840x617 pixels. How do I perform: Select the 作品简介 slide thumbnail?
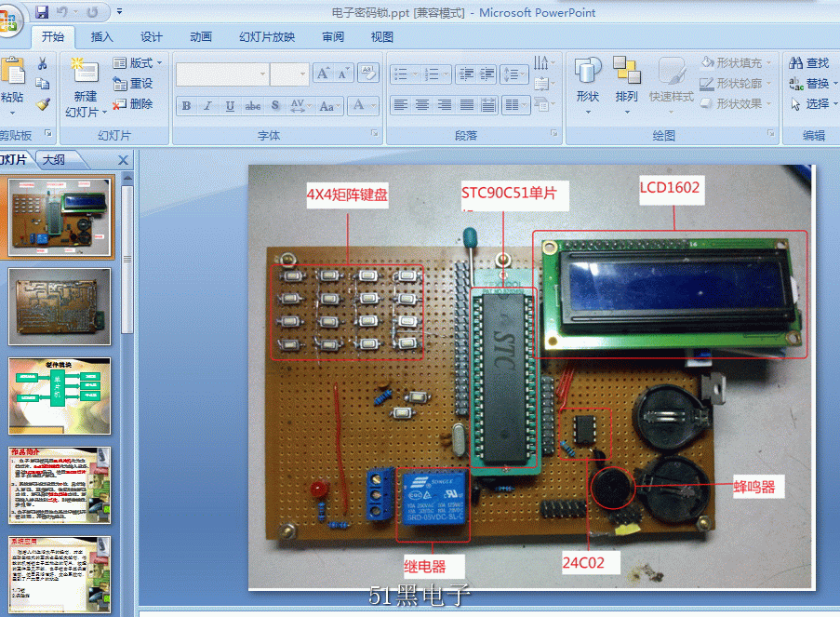coord(59,485)
